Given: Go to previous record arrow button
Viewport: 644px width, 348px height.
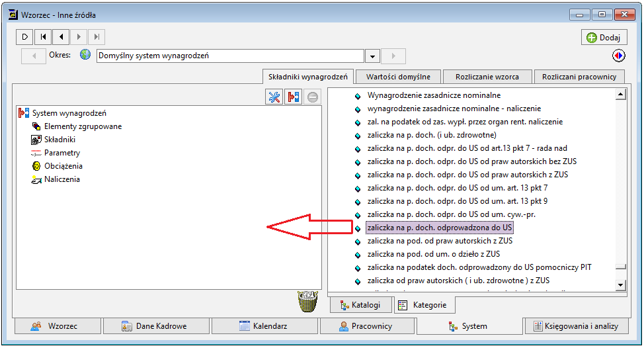Looking at the screenshot, I should click(61, 37).
